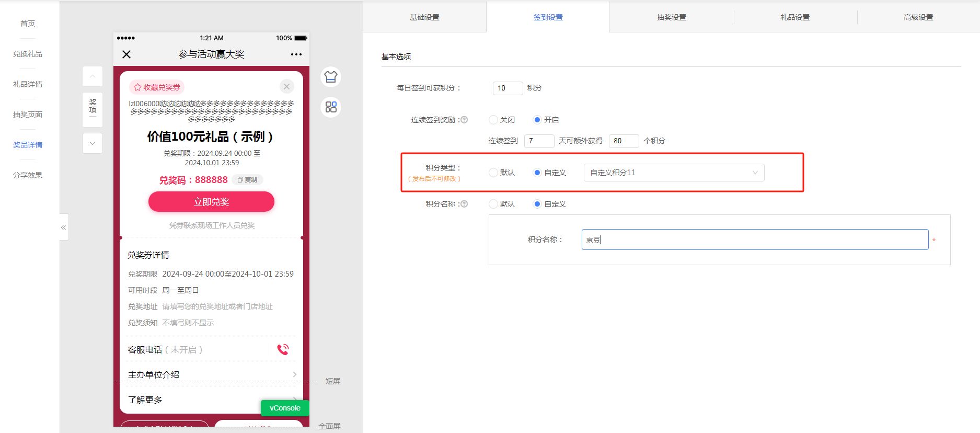Click the 每日签到可获积分 input field

(508, 88)
